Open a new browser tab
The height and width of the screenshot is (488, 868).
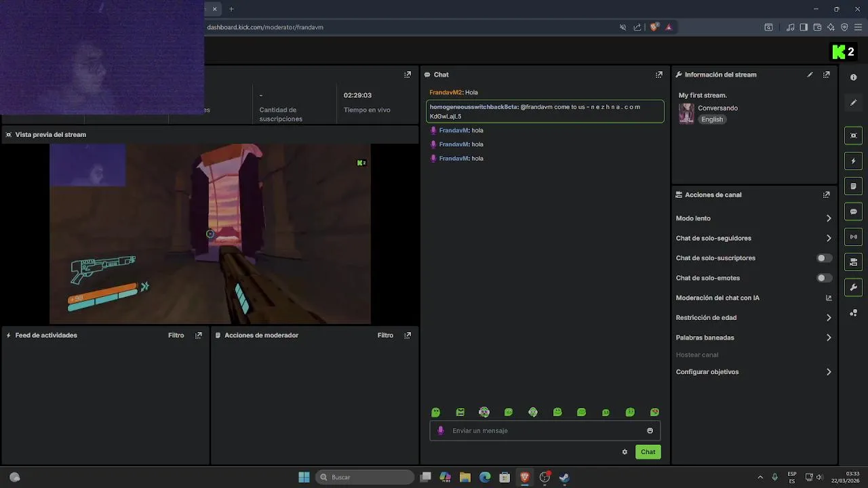coord(231,9)
